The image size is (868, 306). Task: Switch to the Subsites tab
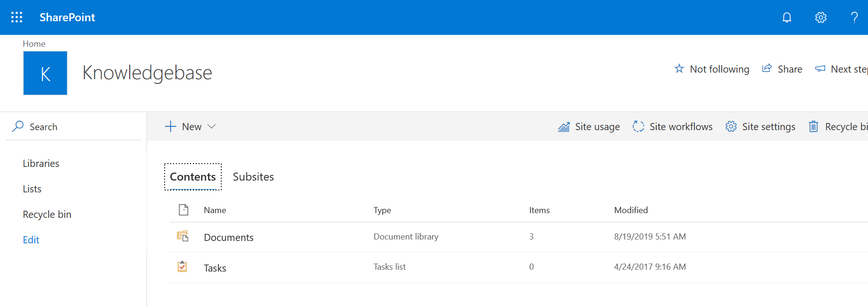pyautogui.click(x=253, y=177)
